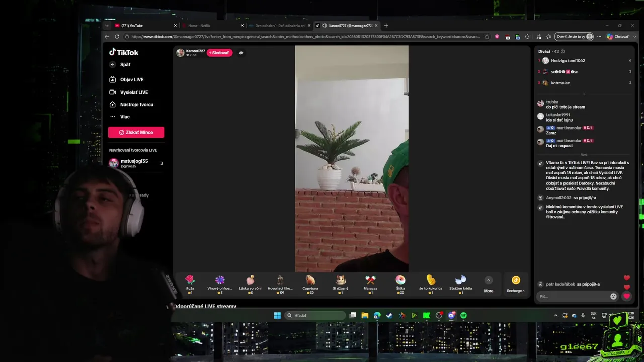This screenshot has width=644, height=362.
Task: Click the TikTok logo
Action: 124,52
